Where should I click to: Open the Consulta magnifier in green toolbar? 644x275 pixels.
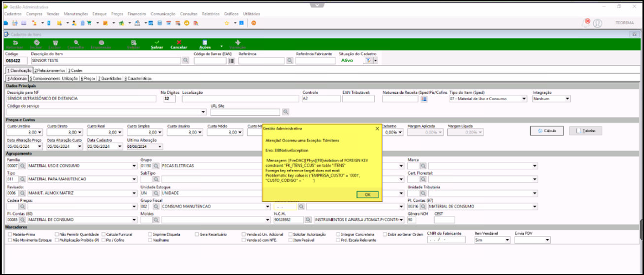[x=76, y=42]
